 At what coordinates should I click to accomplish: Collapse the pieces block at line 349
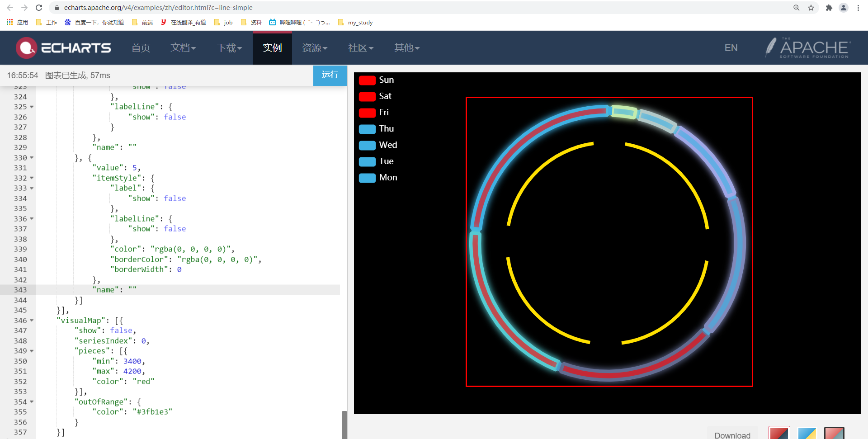32,351
